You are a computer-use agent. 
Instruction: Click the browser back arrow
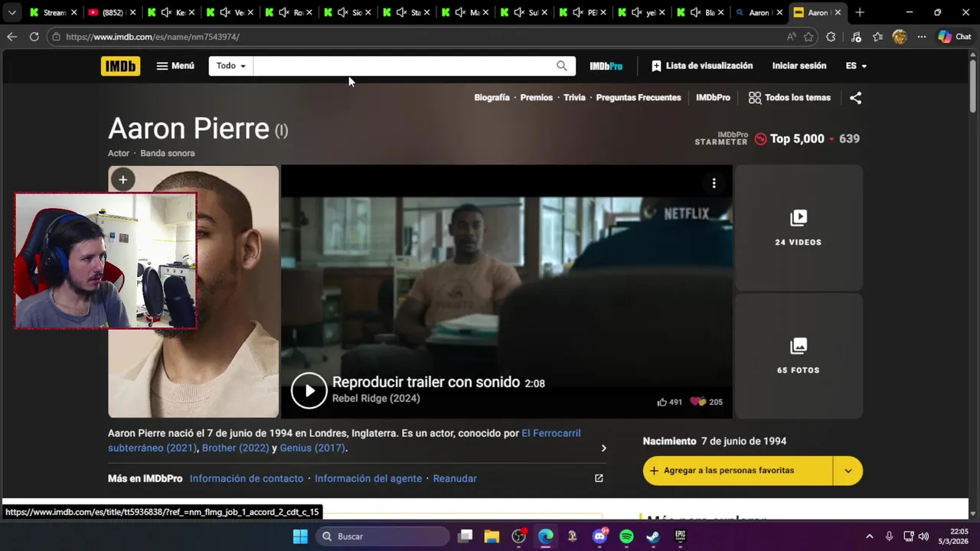click(x=11, y=37)
